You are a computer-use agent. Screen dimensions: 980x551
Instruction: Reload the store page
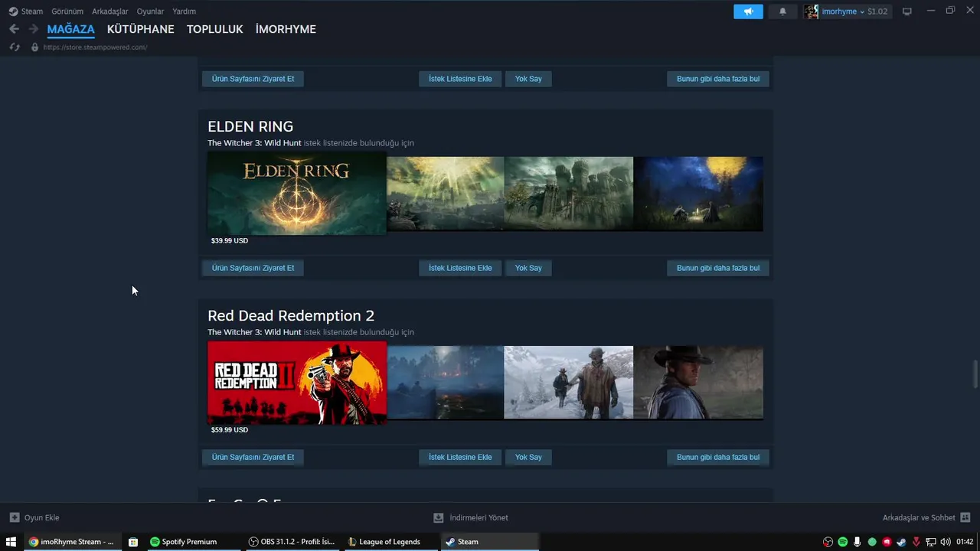tap(14, 47)
